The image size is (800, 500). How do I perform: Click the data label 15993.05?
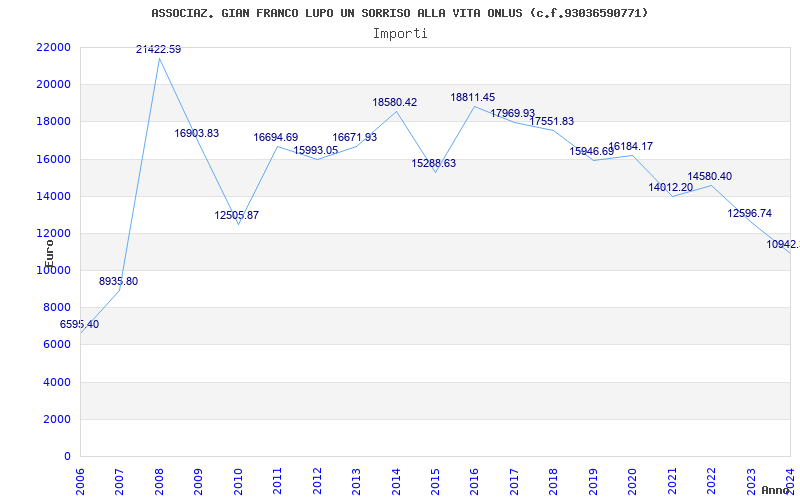(x=316, y=151)
